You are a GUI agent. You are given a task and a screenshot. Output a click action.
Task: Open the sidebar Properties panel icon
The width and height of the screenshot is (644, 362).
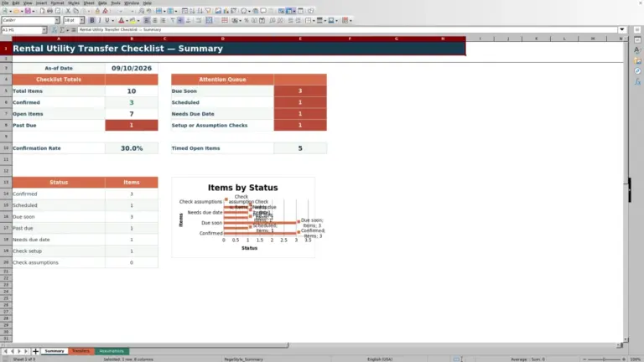pos(637,40)
